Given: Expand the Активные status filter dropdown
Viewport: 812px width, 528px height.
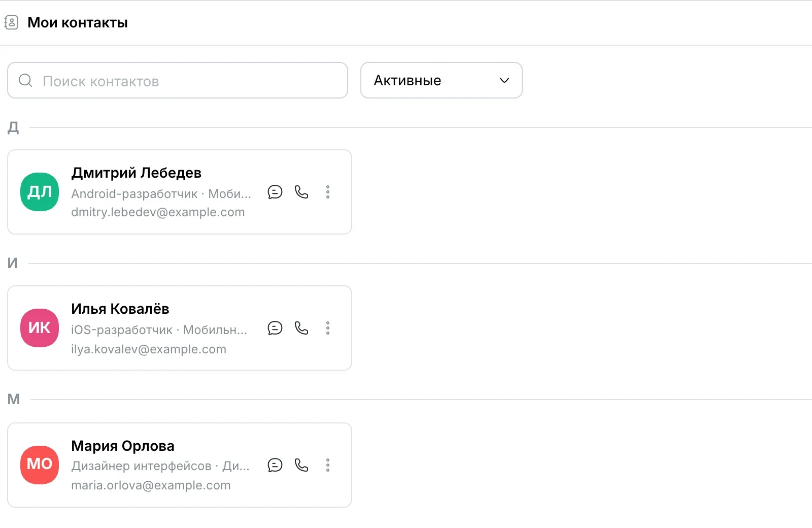Looking at the screenshot, I should (x=442, y=80).
